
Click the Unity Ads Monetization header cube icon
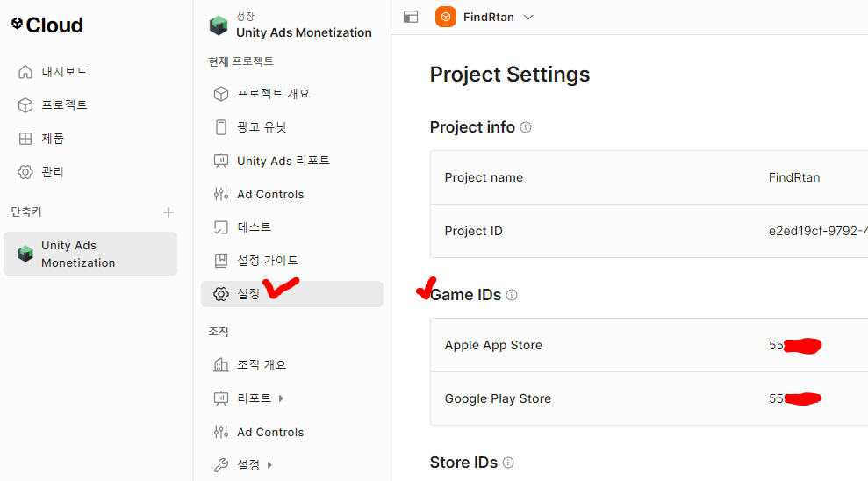219,25
